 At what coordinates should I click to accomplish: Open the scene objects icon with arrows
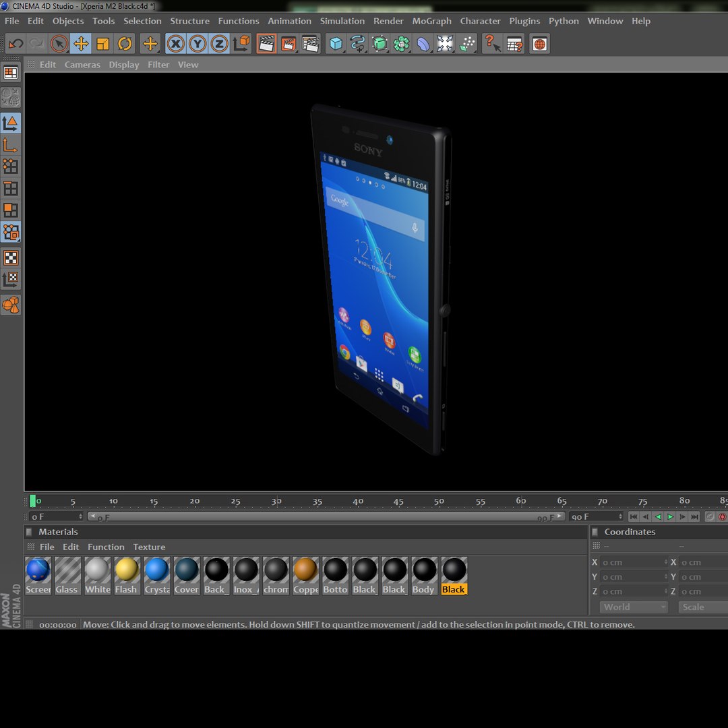(445, 44)
